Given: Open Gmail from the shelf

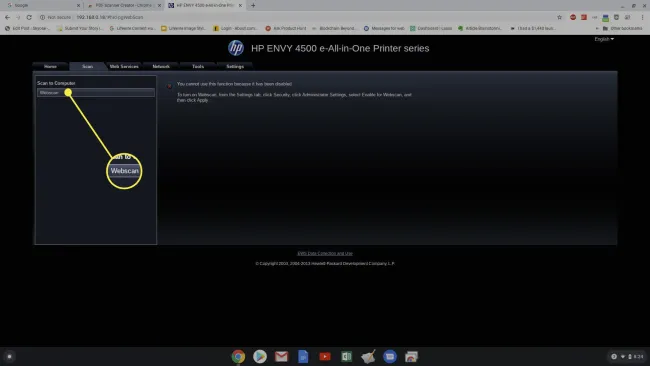Looking at the screenshot, I should click(x=281, y=356).
